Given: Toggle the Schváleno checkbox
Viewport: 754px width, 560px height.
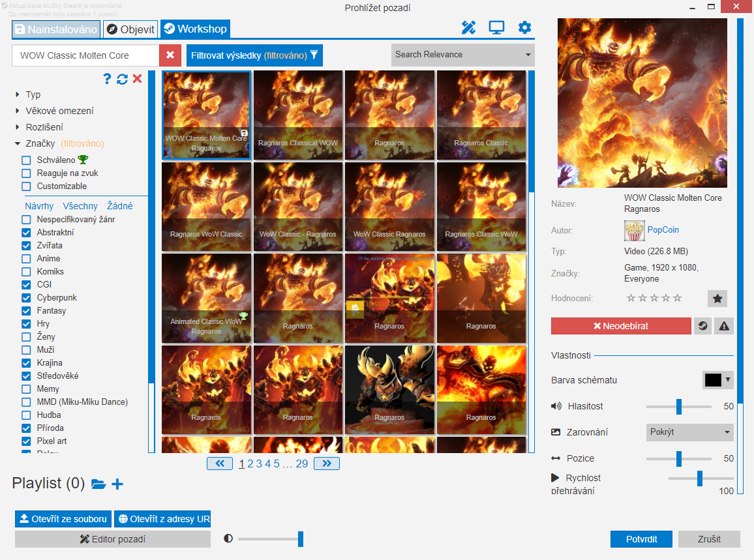Looking at the screenshot, I should pyautogui.click(x=27, y=160).
